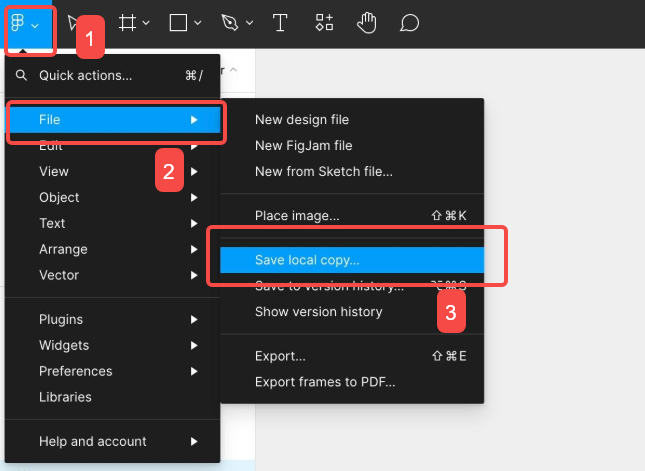Select the Hand tool
Screen dimensions: 645x471
[x=367, y=23]
